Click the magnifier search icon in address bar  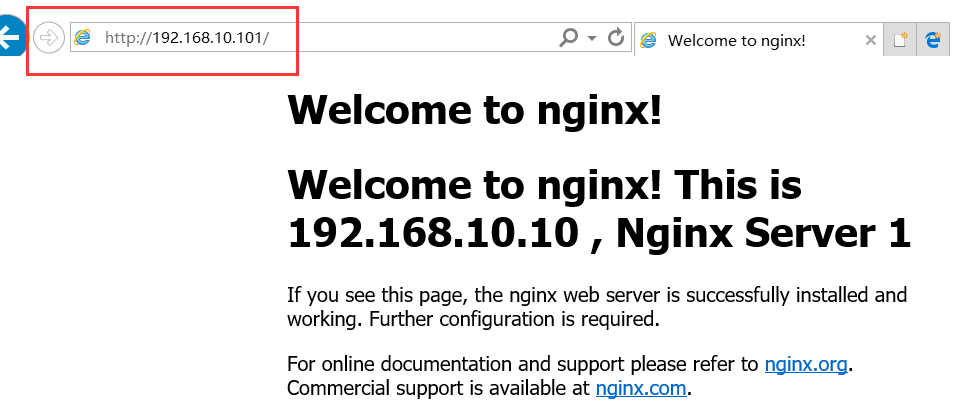[568, 38]
